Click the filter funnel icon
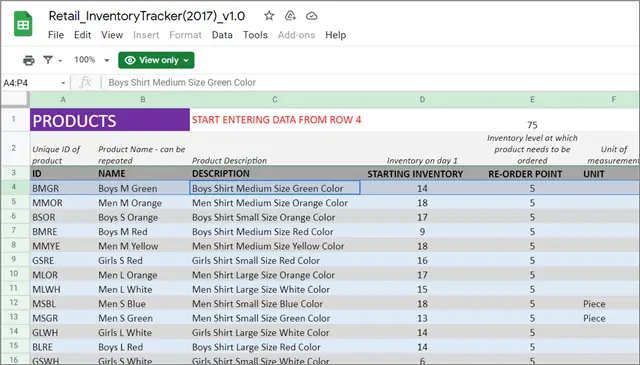 click(x=48, y=60)
